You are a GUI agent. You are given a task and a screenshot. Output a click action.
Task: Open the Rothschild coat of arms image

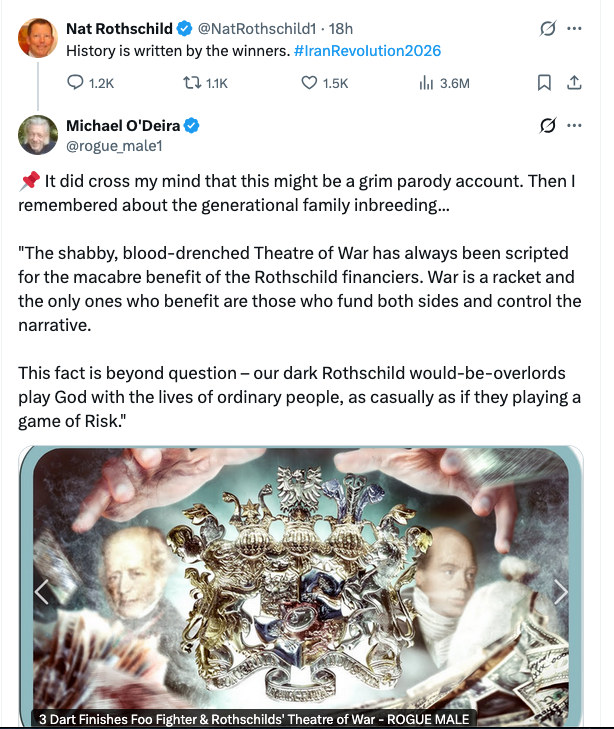tap(300, 580)
